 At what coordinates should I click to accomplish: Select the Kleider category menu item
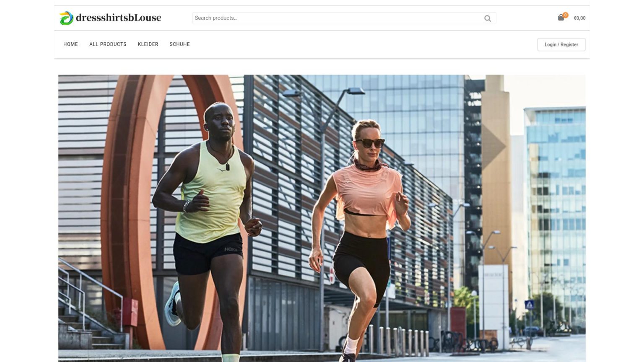(148, 44)
